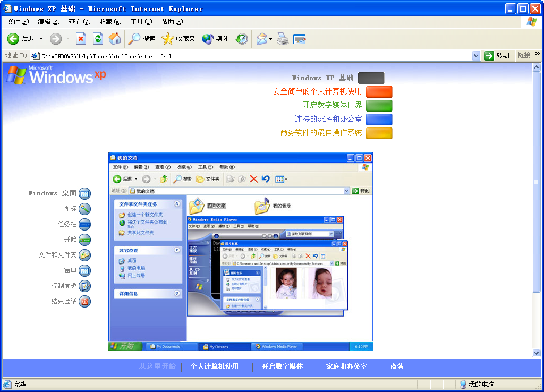Click the 结束会话 red round icon
Screen dimensions: 544x392
pos(84,301)
